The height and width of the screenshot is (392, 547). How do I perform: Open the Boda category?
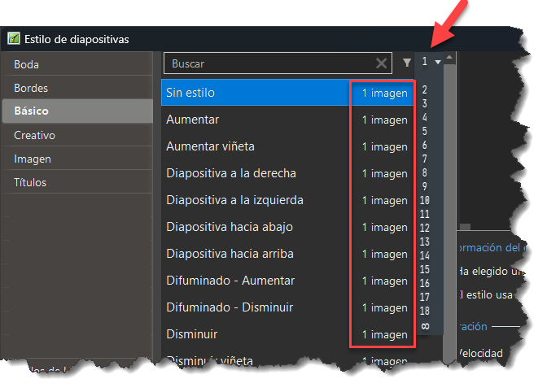[x=27, y=64]
